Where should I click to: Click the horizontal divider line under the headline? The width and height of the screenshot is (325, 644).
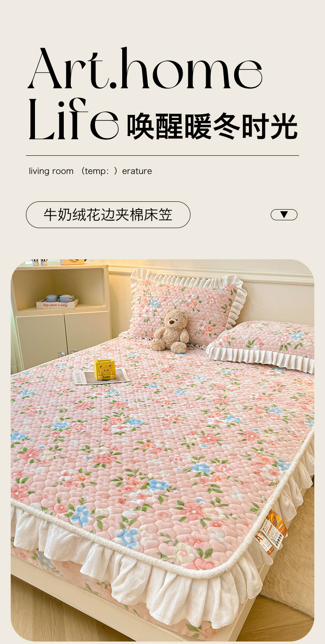[162, 156]
